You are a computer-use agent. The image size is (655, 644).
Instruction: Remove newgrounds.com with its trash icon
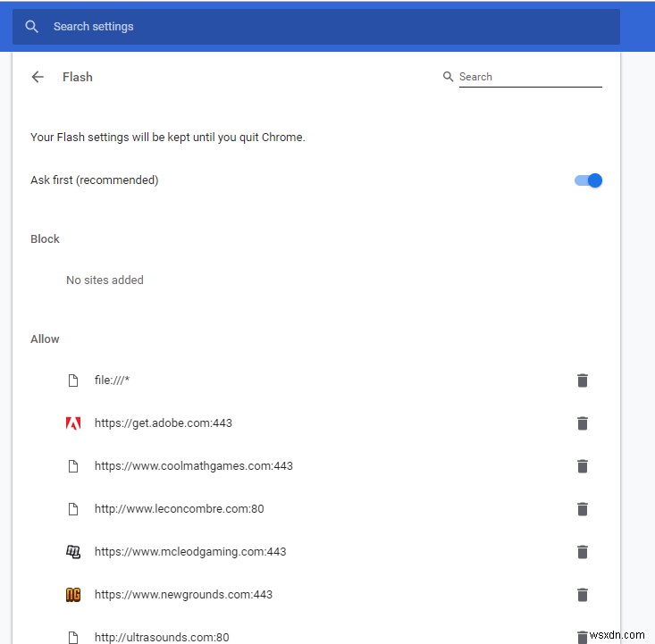pos(583,594)
